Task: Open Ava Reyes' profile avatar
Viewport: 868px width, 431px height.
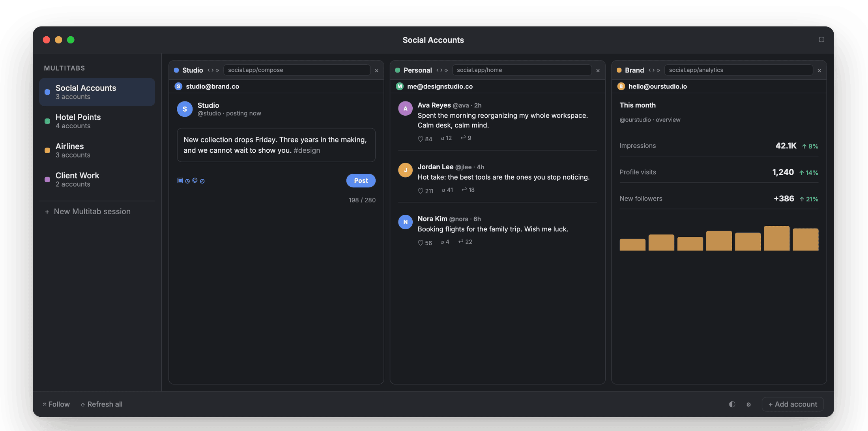Action: (405, 109)
